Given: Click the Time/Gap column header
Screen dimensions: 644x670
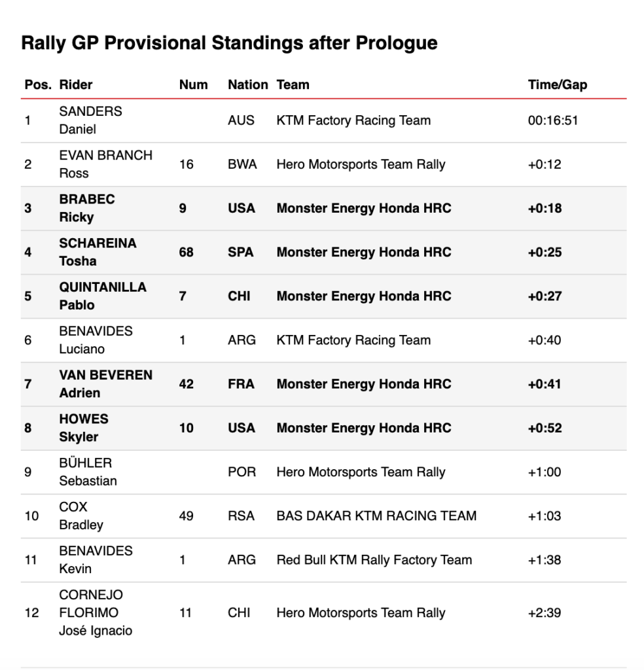Looking at the screenshot, I should pos(557,84).
